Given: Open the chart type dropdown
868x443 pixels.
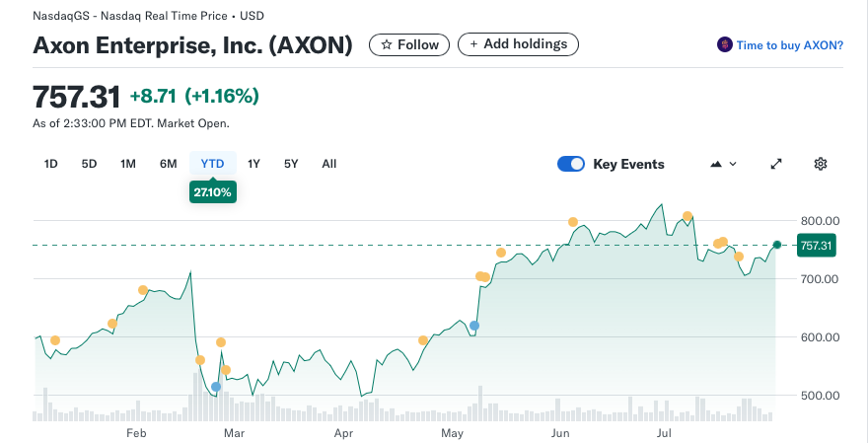Looking at the screenshot, I should tap(723, 164).
